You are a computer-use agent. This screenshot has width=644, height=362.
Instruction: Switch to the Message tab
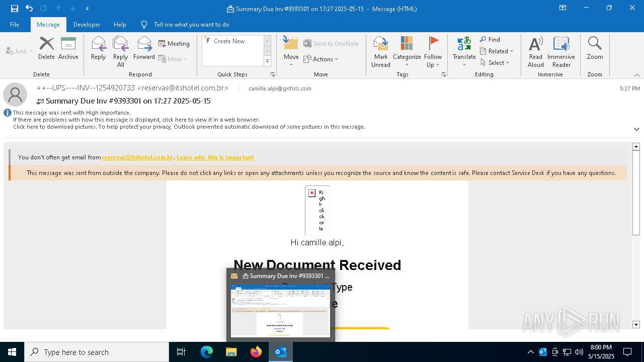[x=48, y=25]
